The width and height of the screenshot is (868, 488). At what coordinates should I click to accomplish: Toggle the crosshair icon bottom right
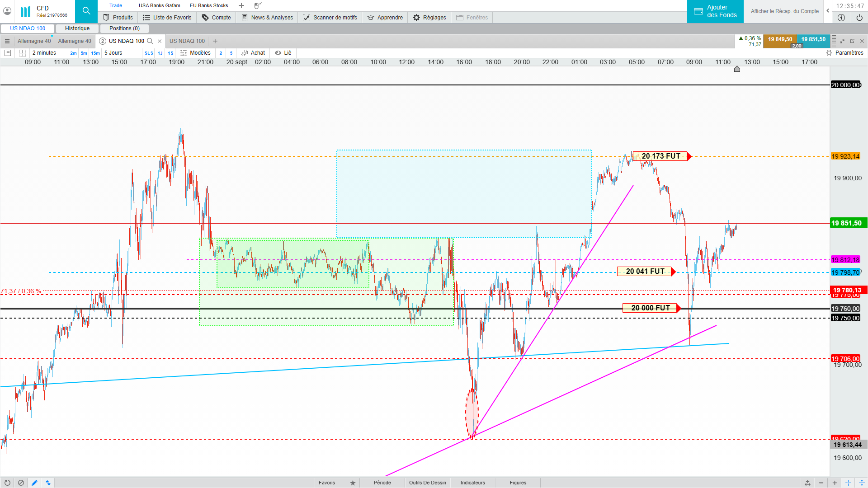(848, 483)
